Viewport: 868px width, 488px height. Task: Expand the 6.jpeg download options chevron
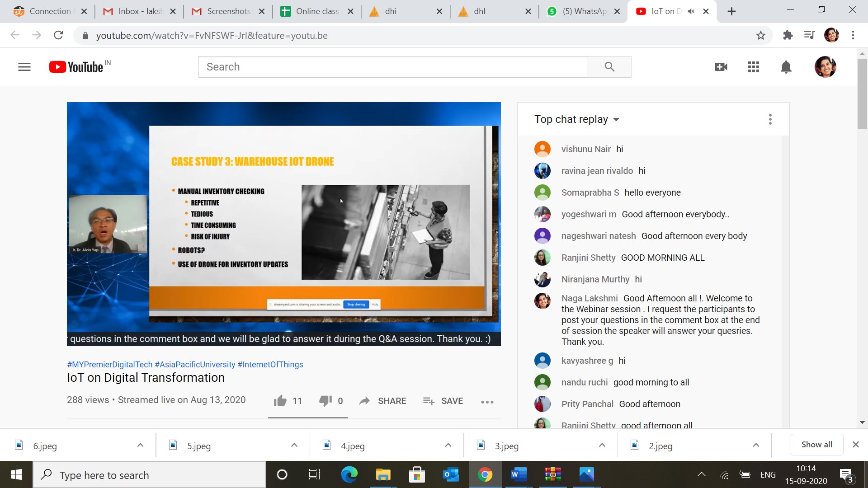pos(140,446)
